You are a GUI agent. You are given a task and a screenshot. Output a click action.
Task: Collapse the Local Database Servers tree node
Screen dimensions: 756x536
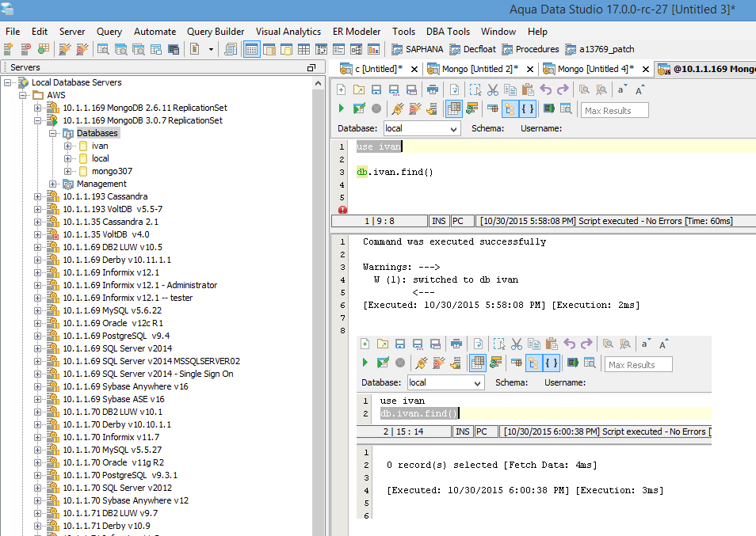8,83
